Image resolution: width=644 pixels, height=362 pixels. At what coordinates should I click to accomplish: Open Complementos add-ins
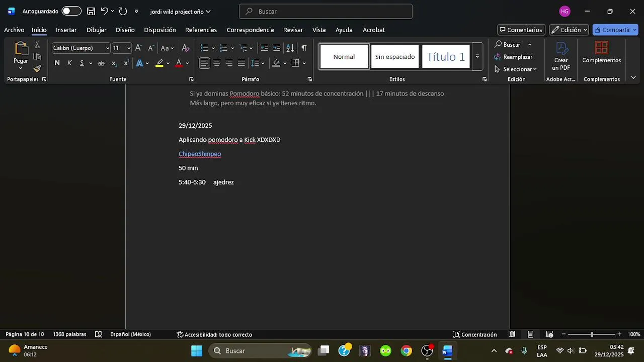coord(601,53)
